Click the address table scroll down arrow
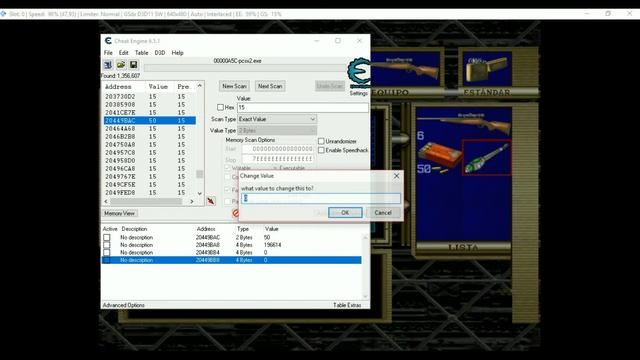640x360 pixels. (365, 297)
